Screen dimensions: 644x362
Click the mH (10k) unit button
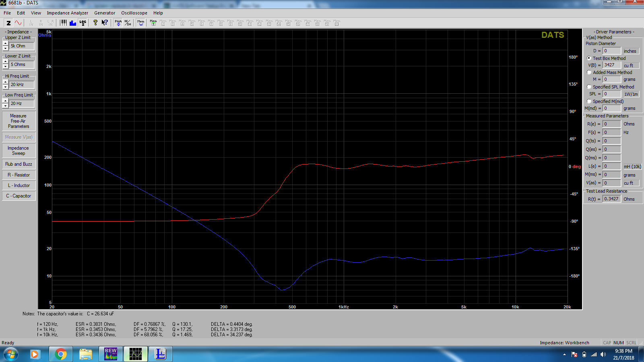pyautogui.click(x=632, y=167)
